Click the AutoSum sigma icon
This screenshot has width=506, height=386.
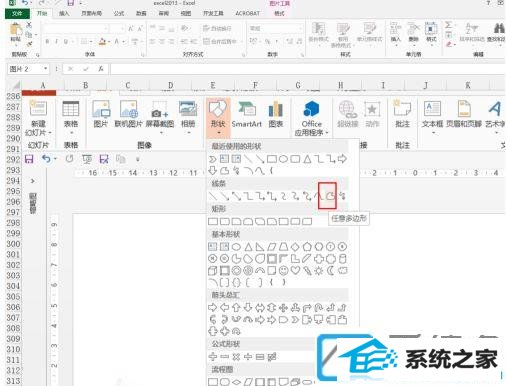pos(449,25)
